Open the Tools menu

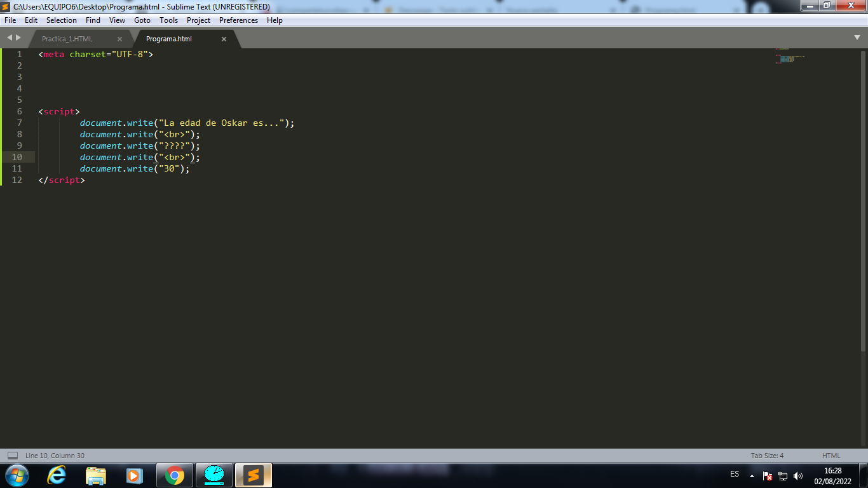pyautogui.click(x=168, y=20)
